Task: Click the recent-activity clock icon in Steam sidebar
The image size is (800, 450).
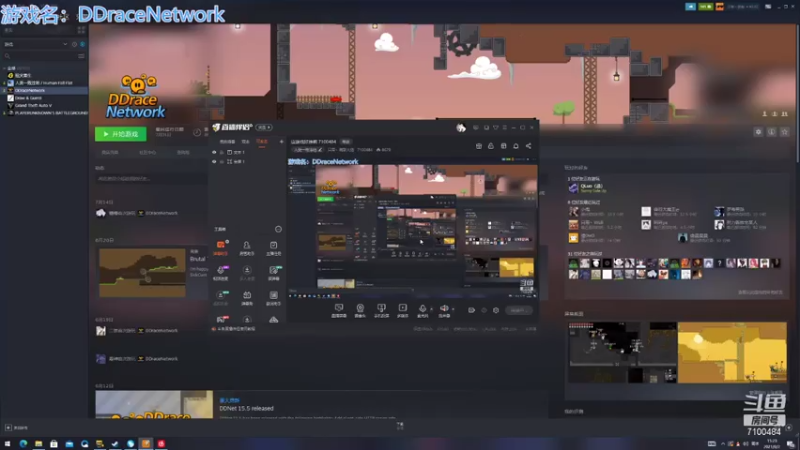Action: click(74, 44)
